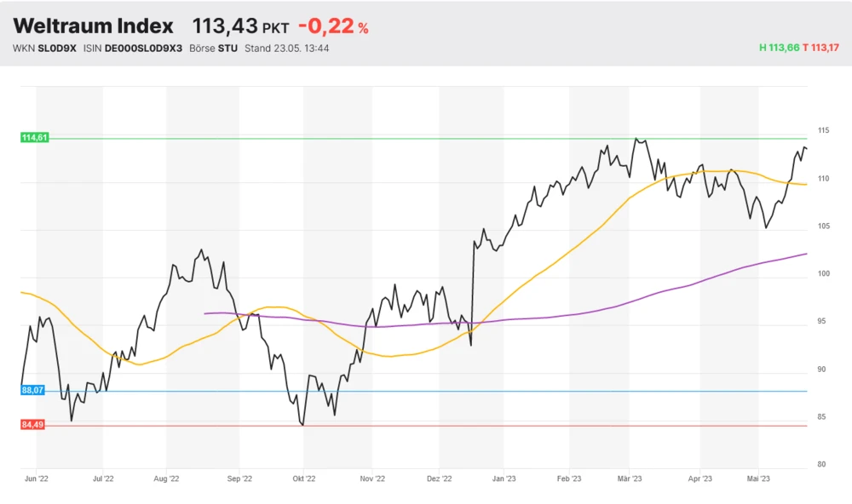Viewport: 852px width, 504px height.
Task: Click the Weltraum Index title
Action: click(93, 26)
